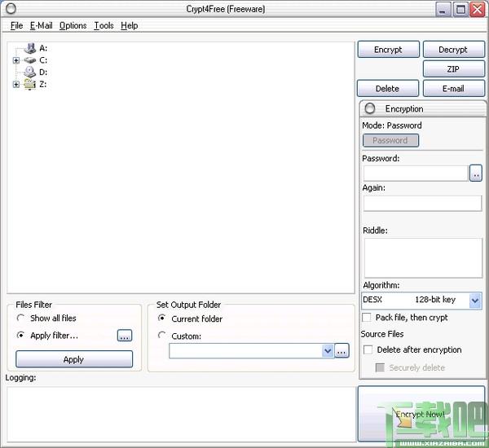This screenshot has height=448, width=489.
Task: Open the E-Mail menu
Action: [x=42, y=25]
